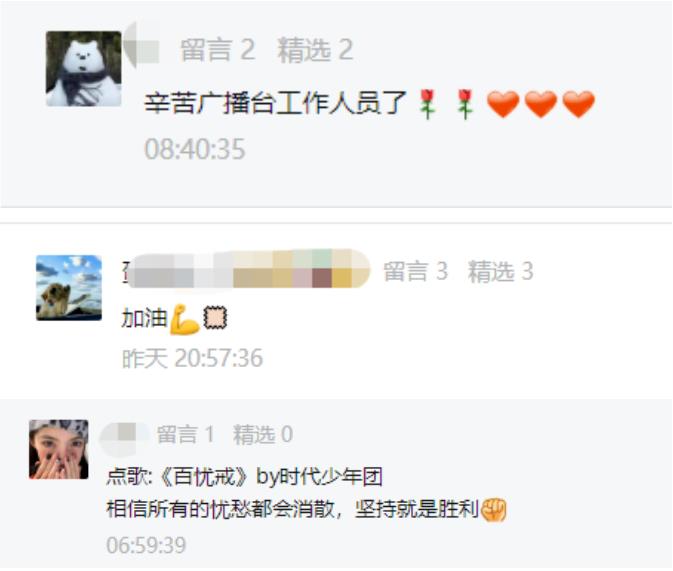673x571 pixels.
Task: Open the lion cub sky avatar
Action: pyautogui.click(x=69, y=288)
